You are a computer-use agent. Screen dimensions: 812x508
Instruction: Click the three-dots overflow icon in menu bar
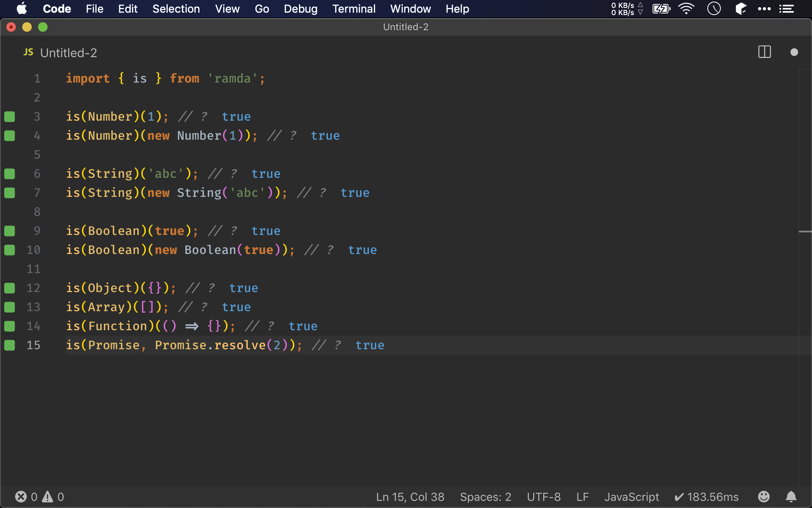(764, 9)
